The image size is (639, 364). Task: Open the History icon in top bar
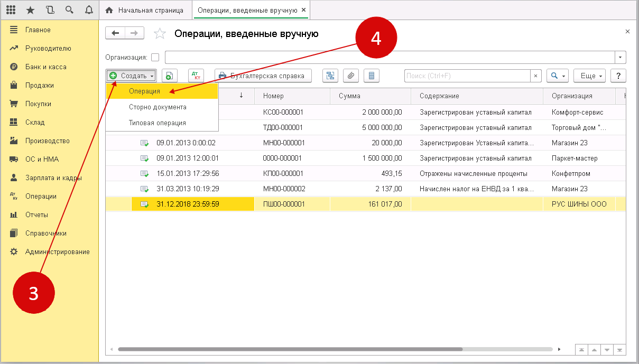tap(50, 10)
